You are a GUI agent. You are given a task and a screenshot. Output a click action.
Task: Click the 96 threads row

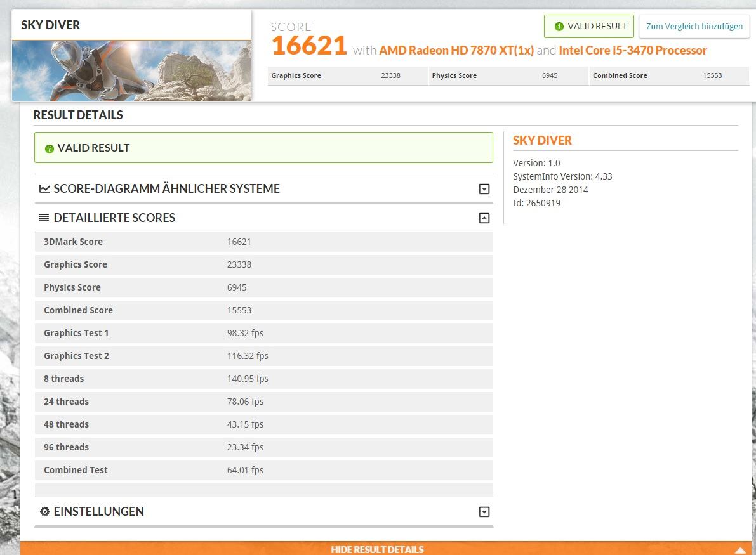[263, 447]
